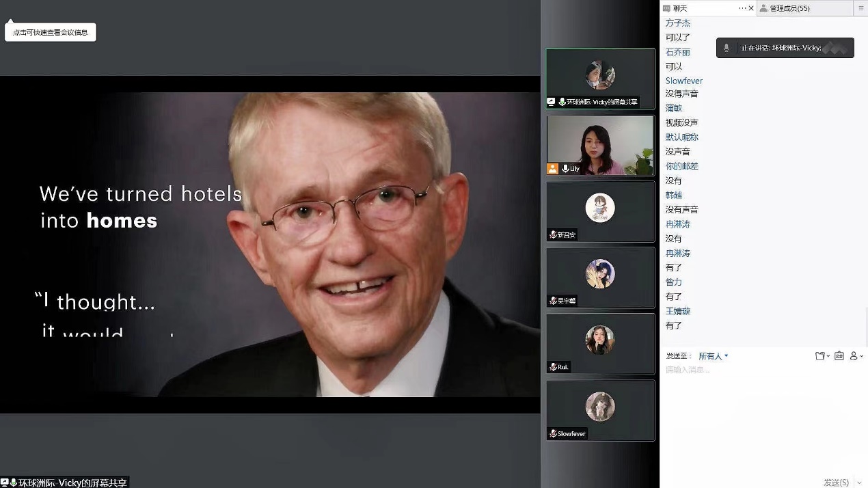
Task: Select Lily's video thumbnail
Action: 600,145
